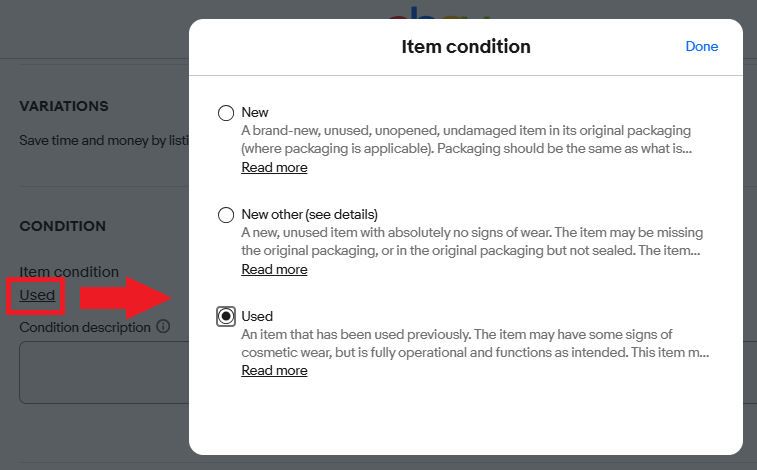Viewport: 757px width, 470px height.
Task: Click Condition description info icon
Action: (x=163, y=327)
